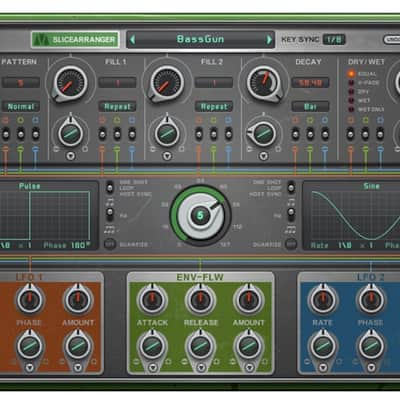Click the down-arrow button under Fill 1 knob
Viewport: 400px width, 400px height.
(71, 156)
